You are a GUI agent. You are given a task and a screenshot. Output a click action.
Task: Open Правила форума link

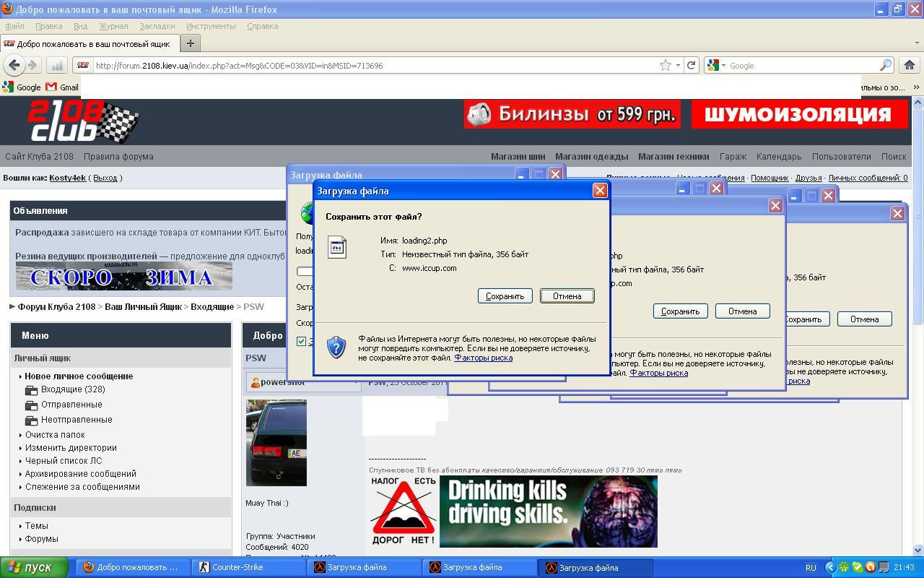click(x=118, y=156)
